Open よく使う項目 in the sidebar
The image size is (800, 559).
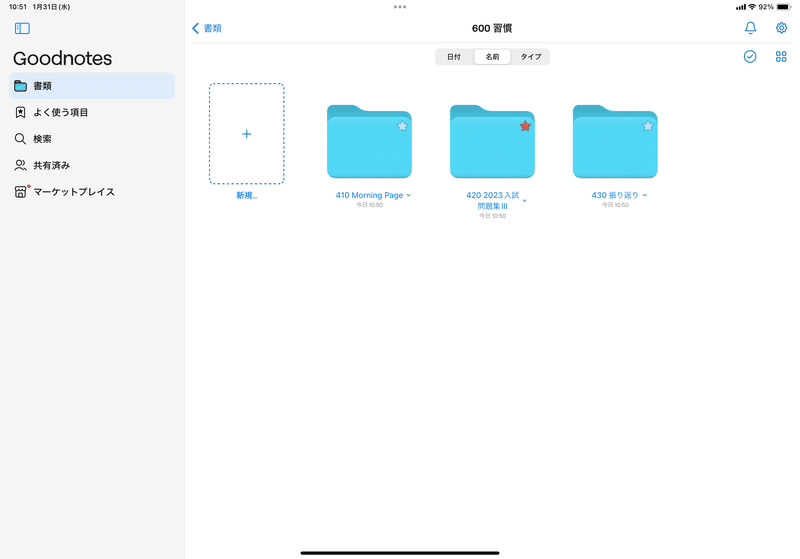point(92,112)
